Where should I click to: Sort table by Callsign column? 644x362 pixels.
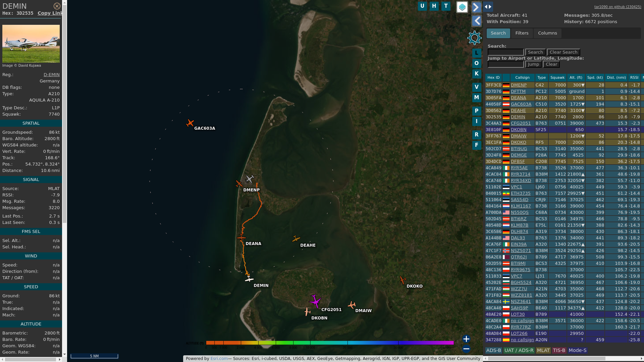(522, 77)
